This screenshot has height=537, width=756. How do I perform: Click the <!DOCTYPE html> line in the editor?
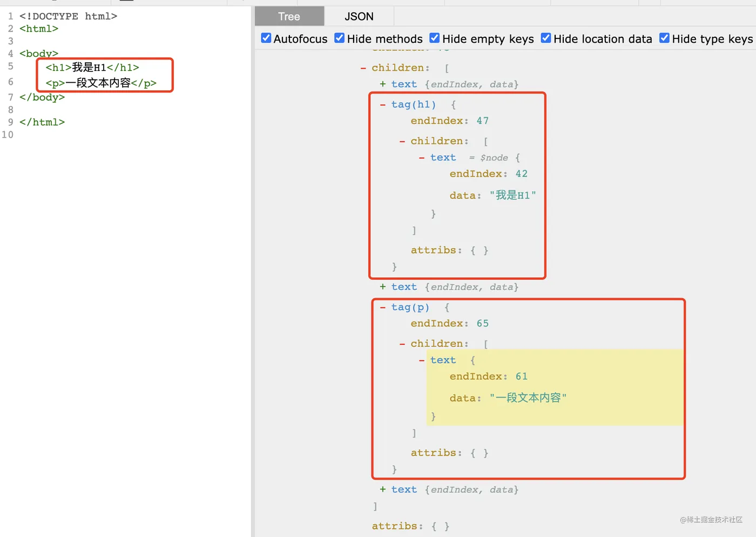point(69,16)
